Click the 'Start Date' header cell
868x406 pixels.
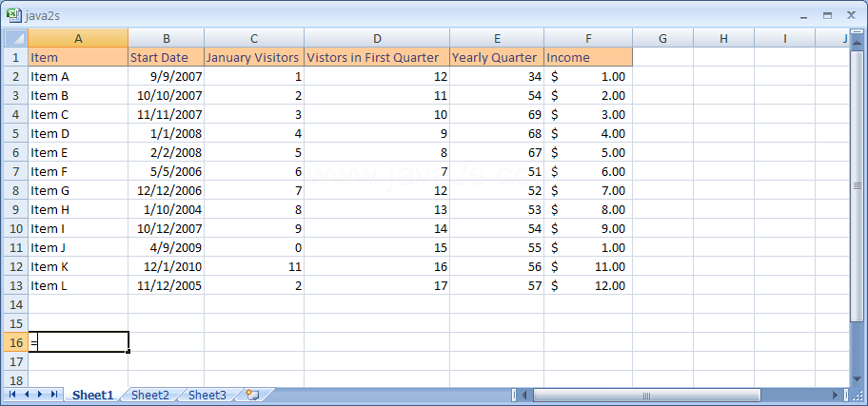pos(166,58)
